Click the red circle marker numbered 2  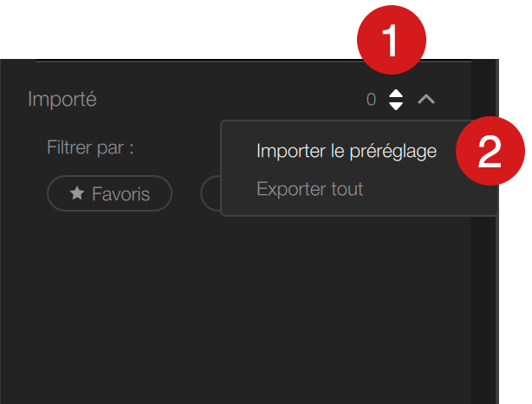[490, 151]
